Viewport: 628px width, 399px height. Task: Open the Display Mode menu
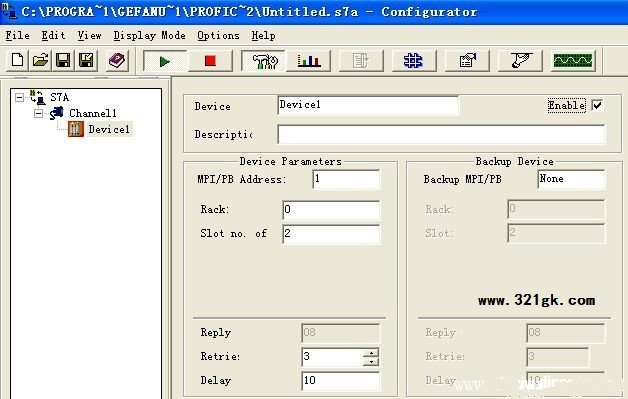149,36
